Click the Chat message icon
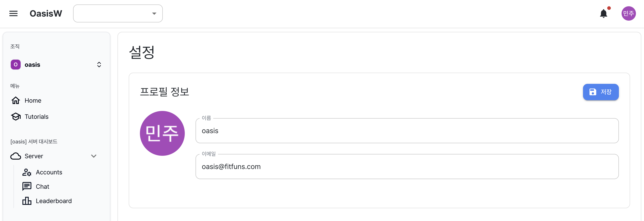644x221 pixels. click(27, 186)
